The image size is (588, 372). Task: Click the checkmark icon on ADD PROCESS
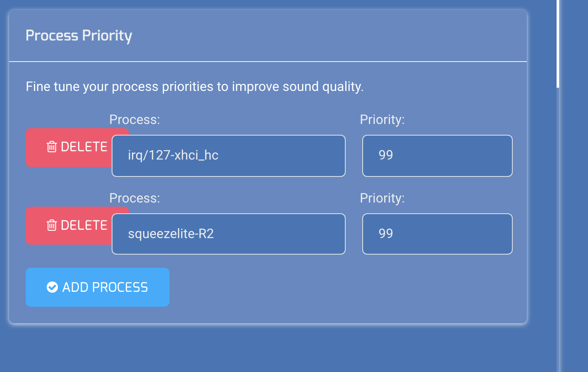(53, 287)
